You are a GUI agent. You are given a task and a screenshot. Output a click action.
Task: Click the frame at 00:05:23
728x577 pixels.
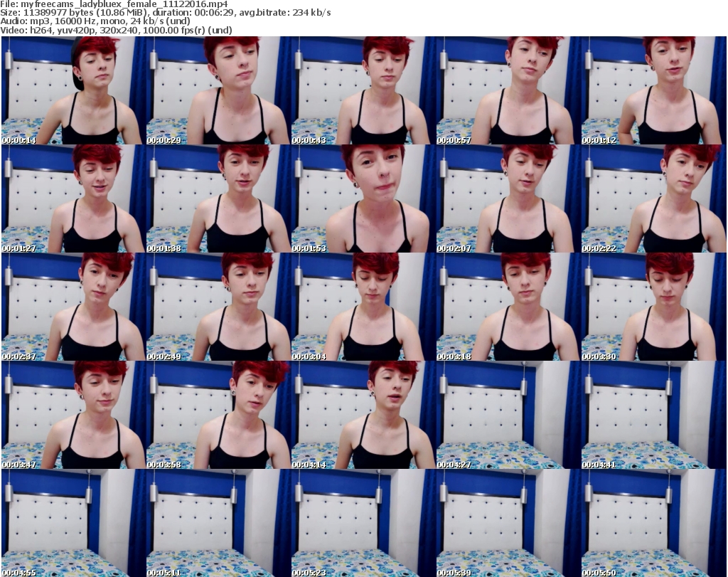coord(363,523)
